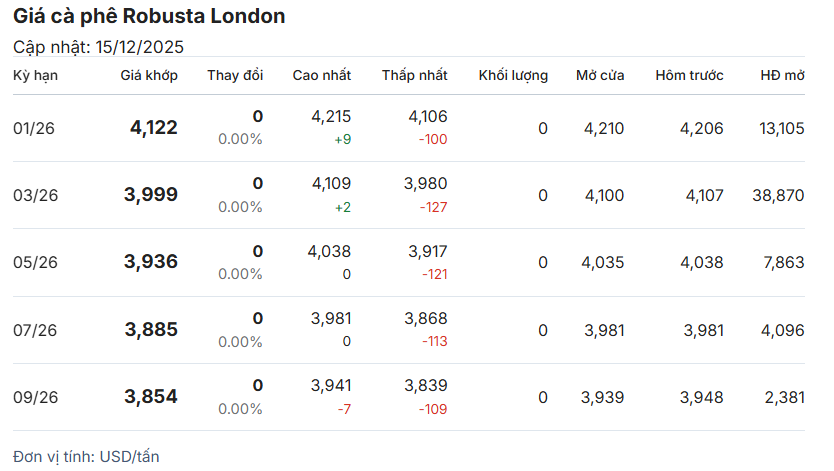Select the 07/26 matched price 3,885
This screenshot has width=834, height=471.
pos(151,329)
